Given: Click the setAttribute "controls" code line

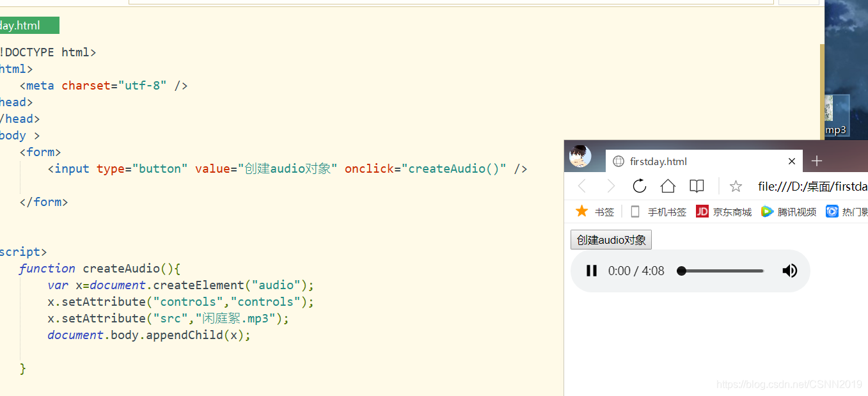Looking at the screenshot, I should pyautogui.click(x=181, y=302).
